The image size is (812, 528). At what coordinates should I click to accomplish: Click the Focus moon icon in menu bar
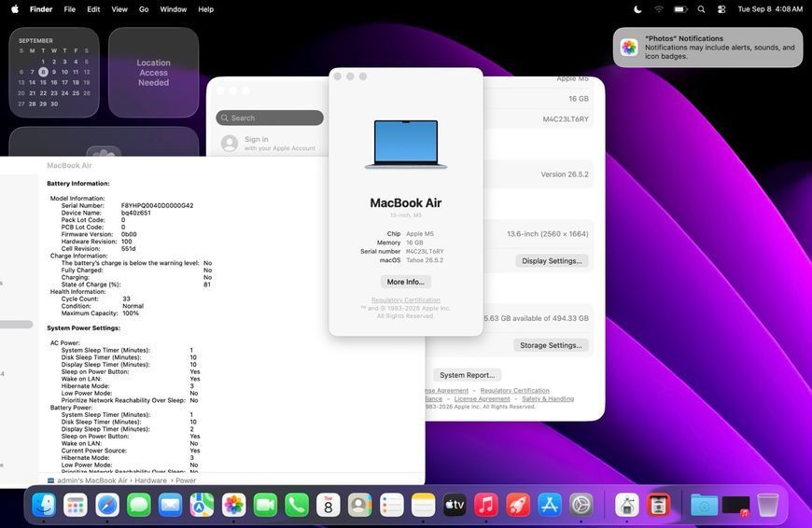pos(637,9)
